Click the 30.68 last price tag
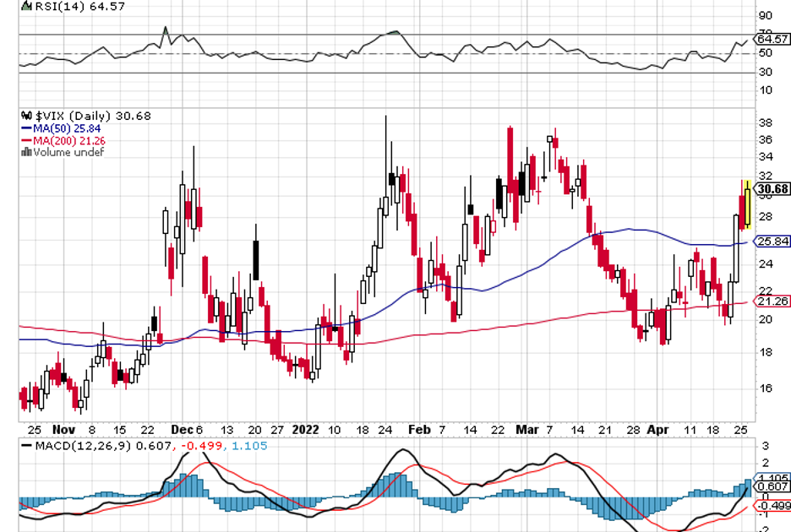Viewport: 791px width, 532px height. point(772,189)
